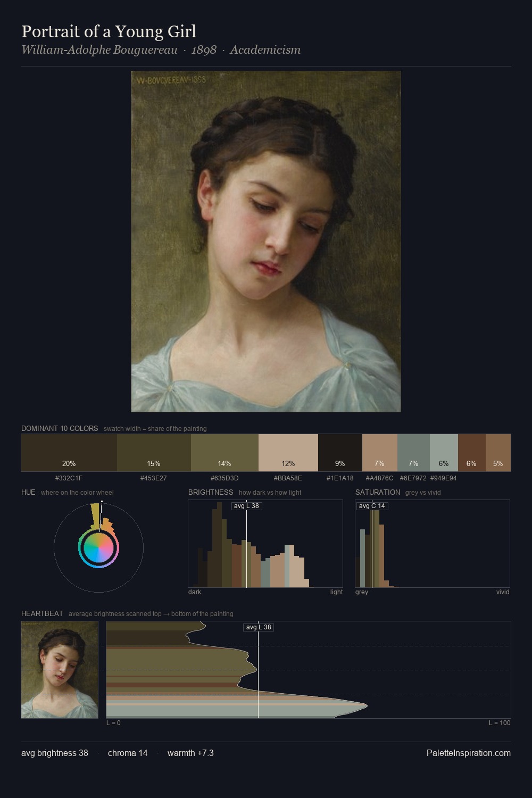Click the hex label '#332C1F'
The height and width of the screenshot is (798, 532).
(x=69, y=478)
